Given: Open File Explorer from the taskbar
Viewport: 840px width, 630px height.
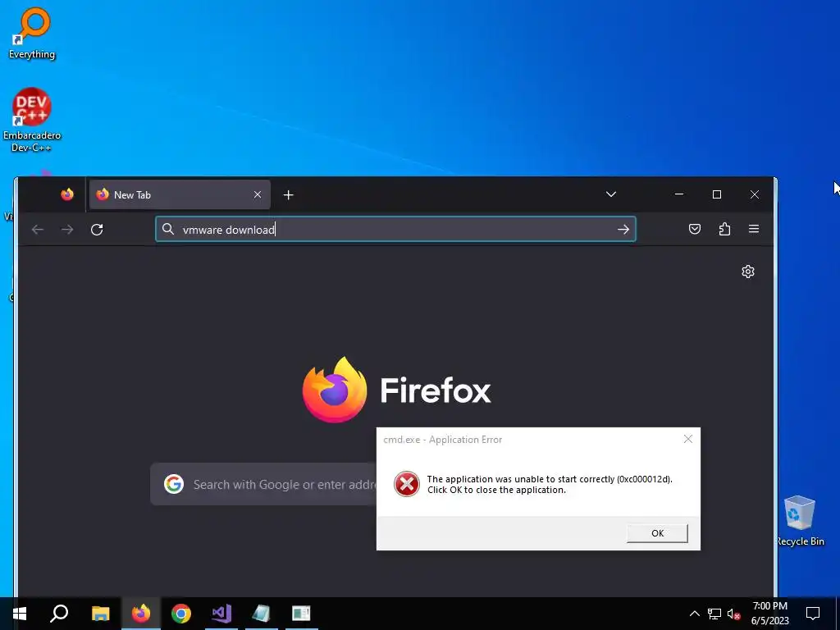Looking at the screenshot, I should [x=100, y=614].
